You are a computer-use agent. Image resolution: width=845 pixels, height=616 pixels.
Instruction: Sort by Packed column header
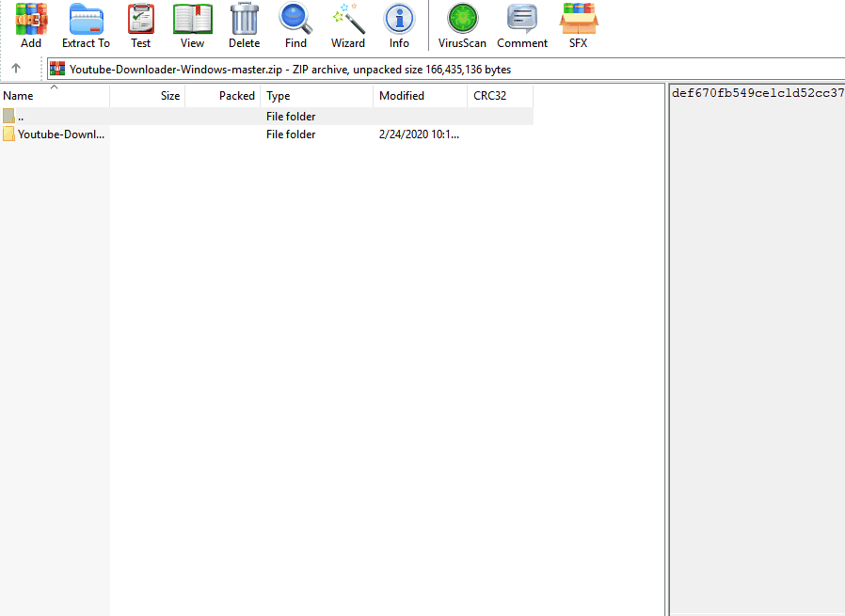(x=223, y=96)
